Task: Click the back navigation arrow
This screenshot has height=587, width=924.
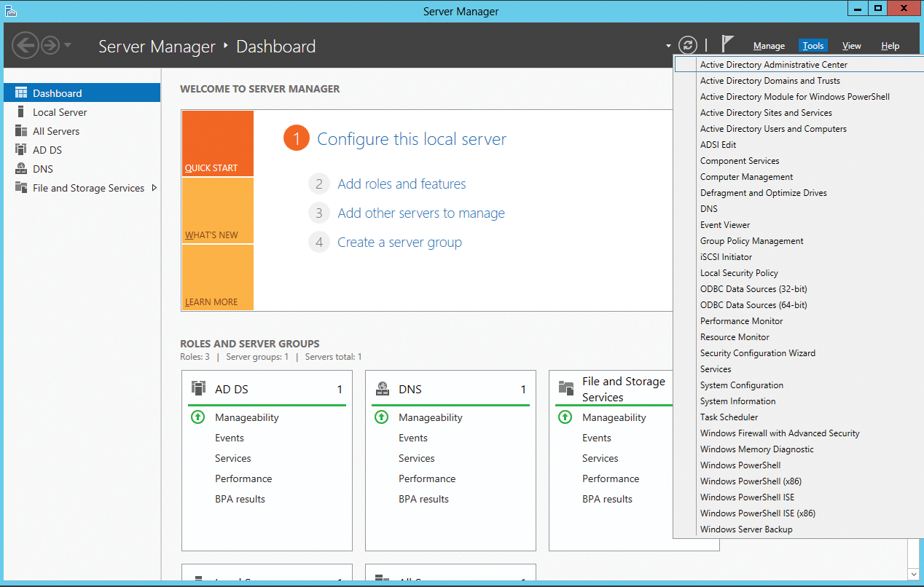Action: click(x=26, y=45)
